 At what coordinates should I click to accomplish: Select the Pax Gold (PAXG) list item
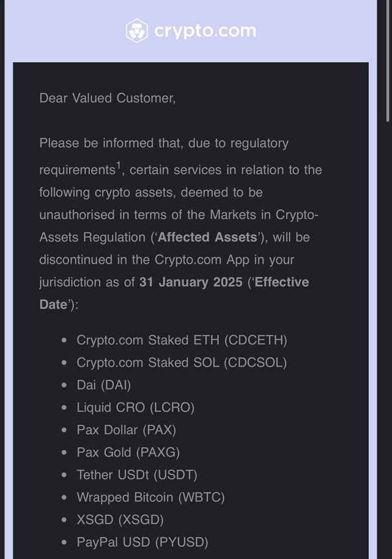(128, 453)
